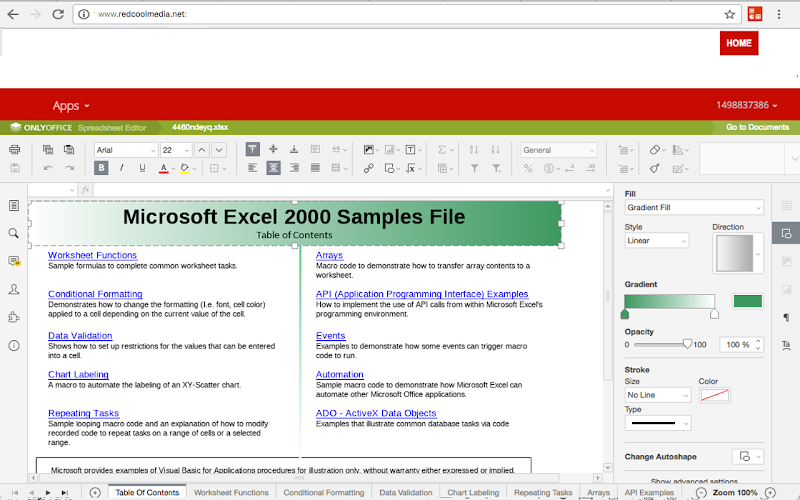Click the Save icon in toolbar

coord(15,168)
